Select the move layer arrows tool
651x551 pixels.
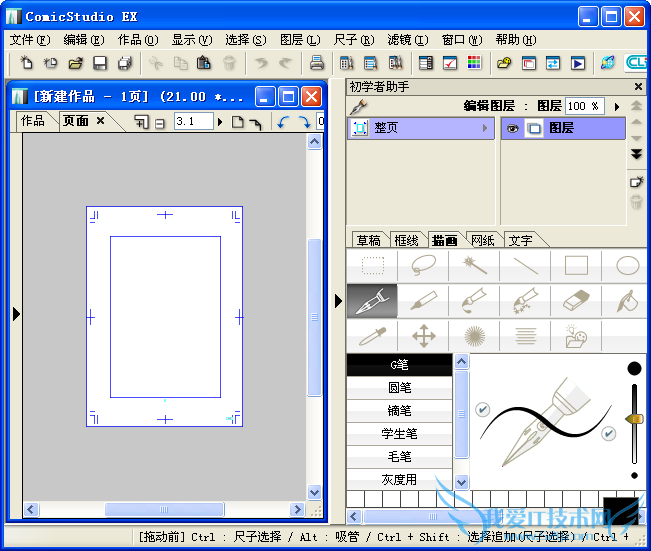(423, 336)
